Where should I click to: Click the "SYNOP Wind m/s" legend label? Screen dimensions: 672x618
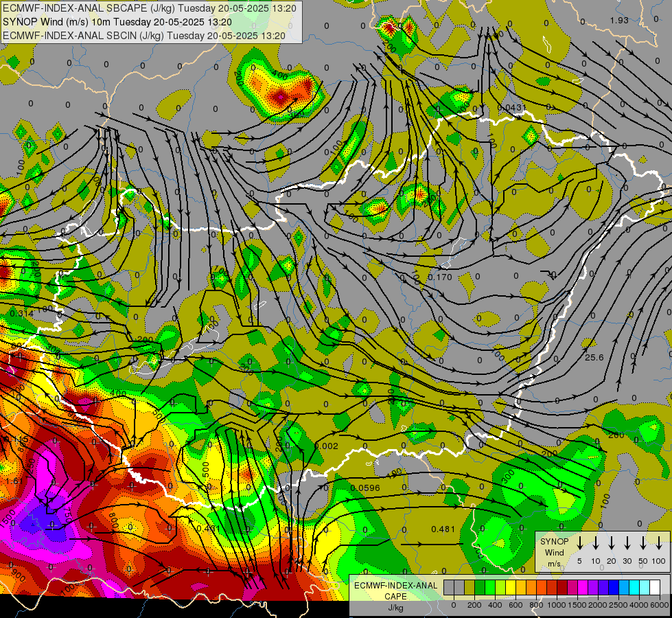coord(554,552)
